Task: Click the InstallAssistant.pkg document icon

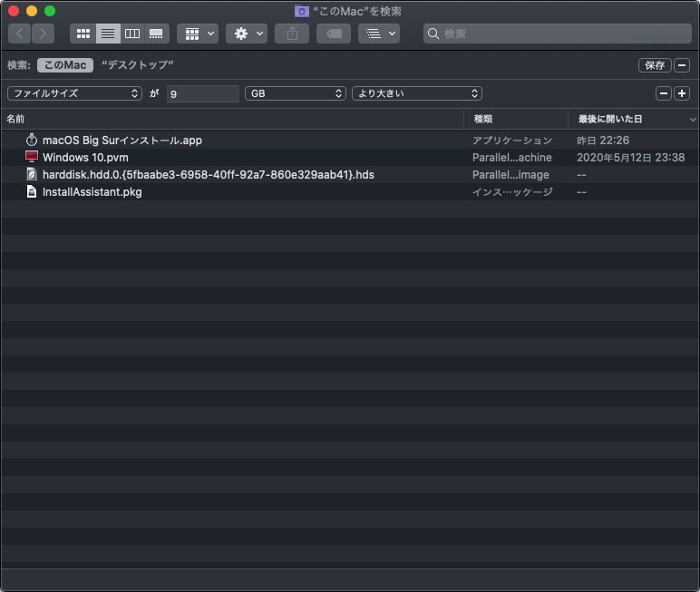Action: [x=31, y=191]
